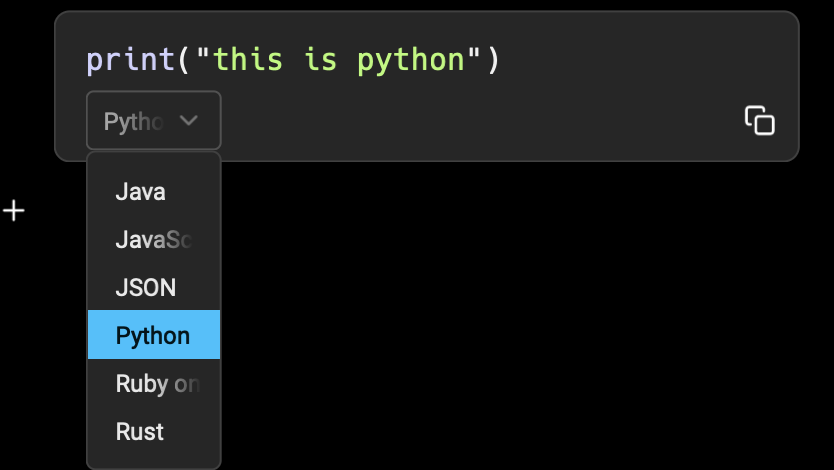Click the print keyword in code
The width and height of the screenshot is (834, 470).
[130, 60]
